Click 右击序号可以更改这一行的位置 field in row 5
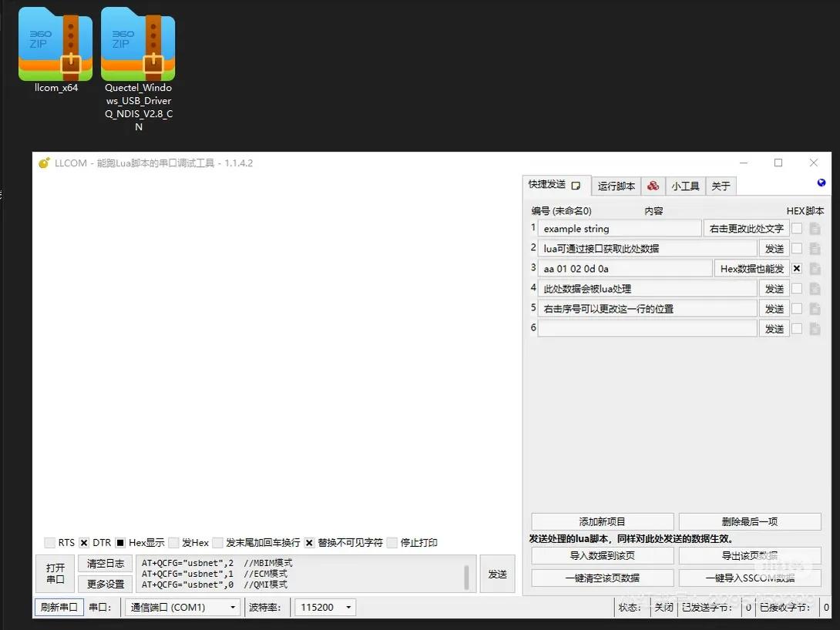Viewport: 840px width, 630px height. [x=647, y=309]
